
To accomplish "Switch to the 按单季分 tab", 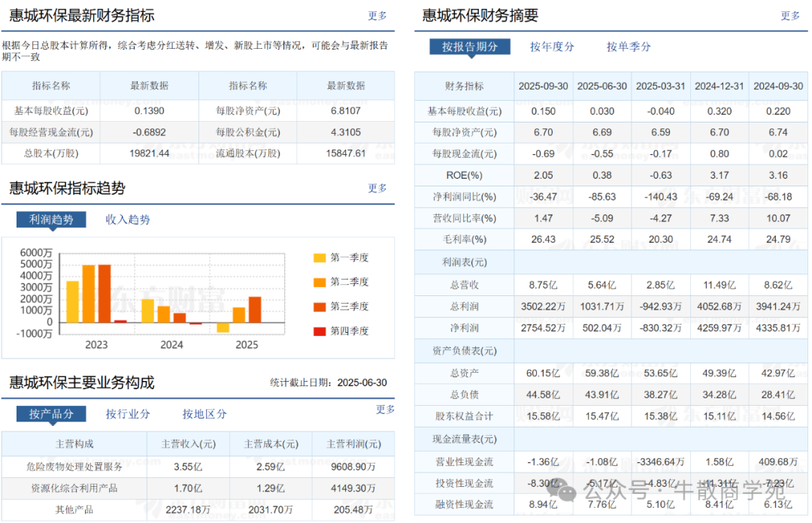I will click(x=629, y=47).
